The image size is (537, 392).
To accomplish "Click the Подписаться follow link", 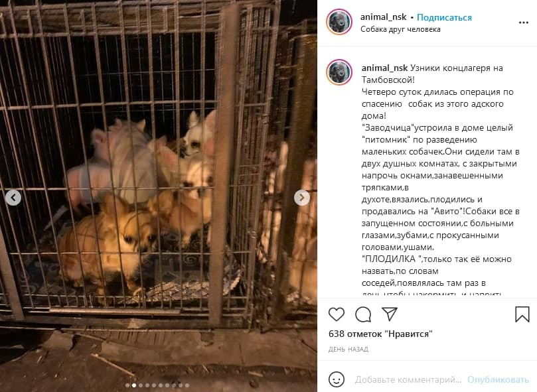I will (444, 17).
